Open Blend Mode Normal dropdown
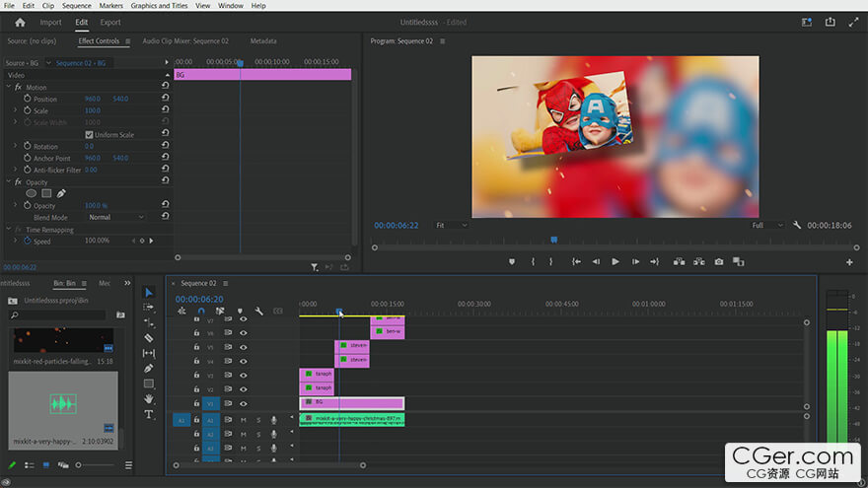This screenshot has height=488, width=868. click(115, 218)
